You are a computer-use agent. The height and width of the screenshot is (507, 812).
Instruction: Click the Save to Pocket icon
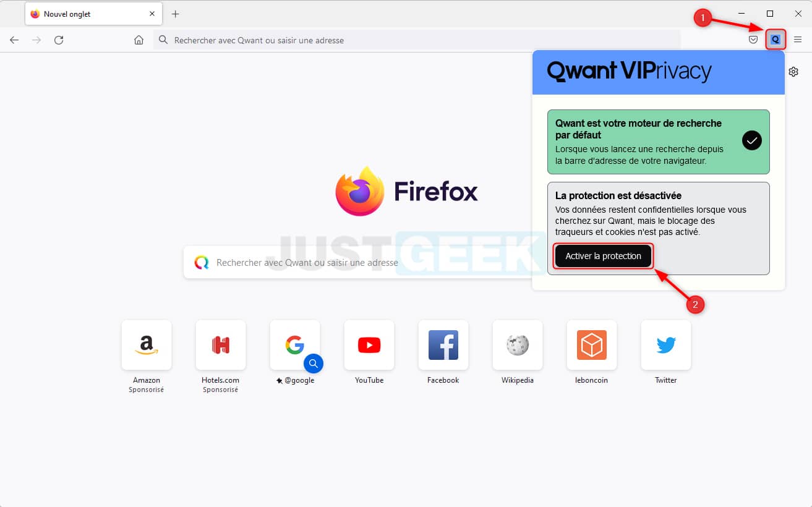753,40
